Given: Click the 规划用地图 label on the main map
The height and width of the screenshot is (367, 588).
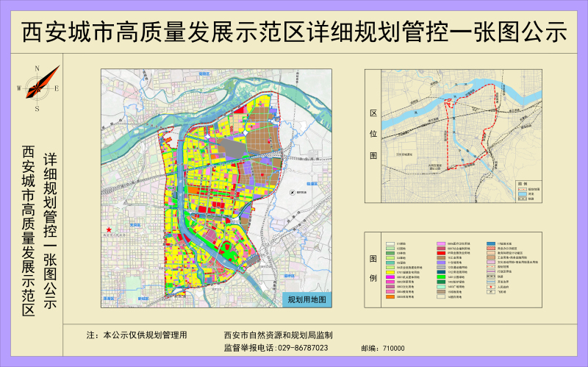Looking at the screenshot, I should (x=306, y=299).
